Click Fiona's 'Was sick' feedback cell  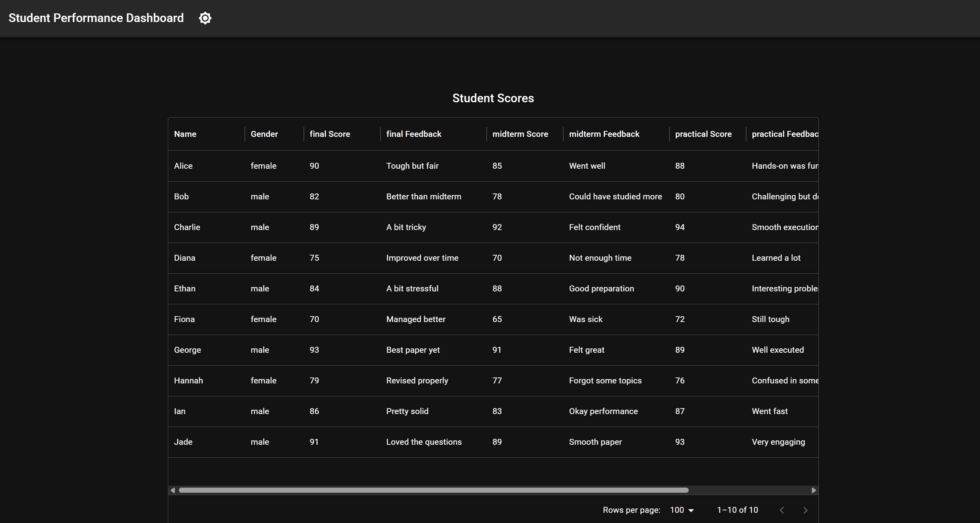click(x=585, y=319)
